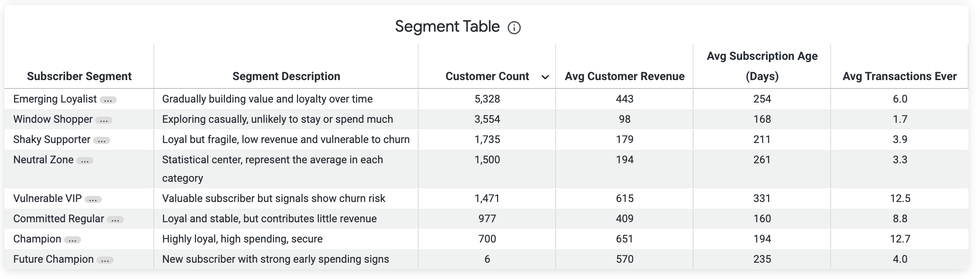Screen dimensions: 980x279
Task: Click subscription age value 331
Action: click(x=762, y=198)
